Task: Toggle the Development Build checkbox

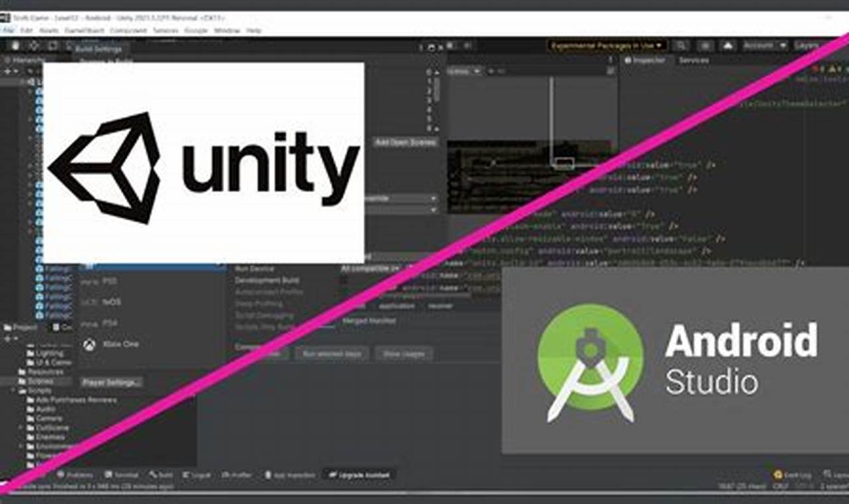Action: pos(344,281)
